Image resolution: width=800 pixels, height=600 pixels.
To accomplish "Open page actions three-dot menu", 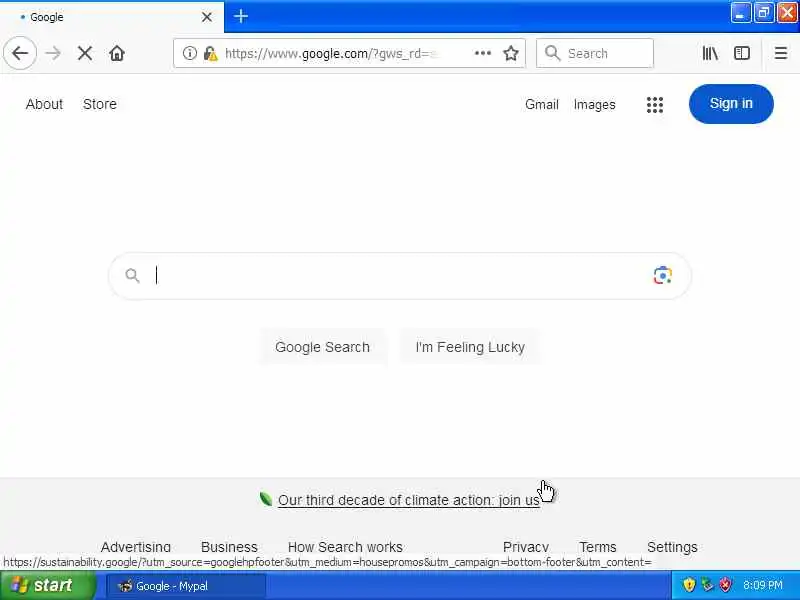I will tap(483, 53).
